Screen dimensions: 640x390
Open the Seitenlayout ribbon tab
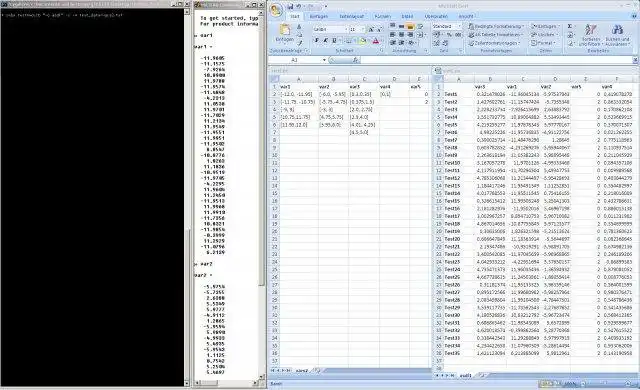pos(351,16)
